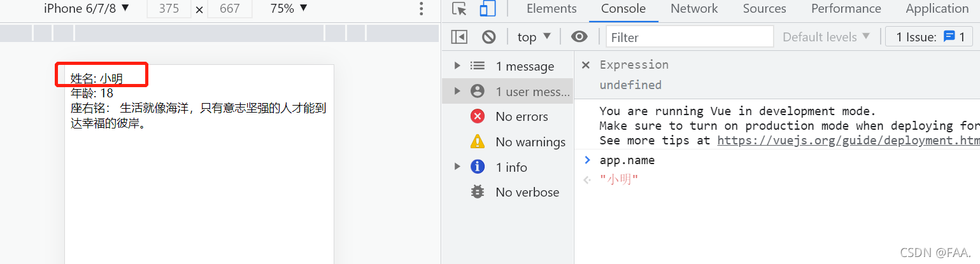
Task: Select the inspect element picker icon
Action: point(459,9)
